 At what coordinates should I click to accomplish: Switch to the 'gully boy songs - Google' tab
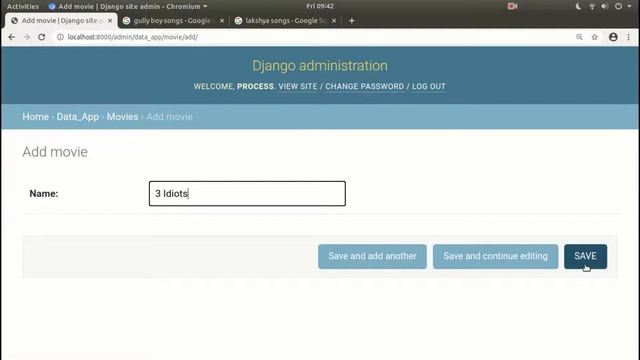pos(173,20)
